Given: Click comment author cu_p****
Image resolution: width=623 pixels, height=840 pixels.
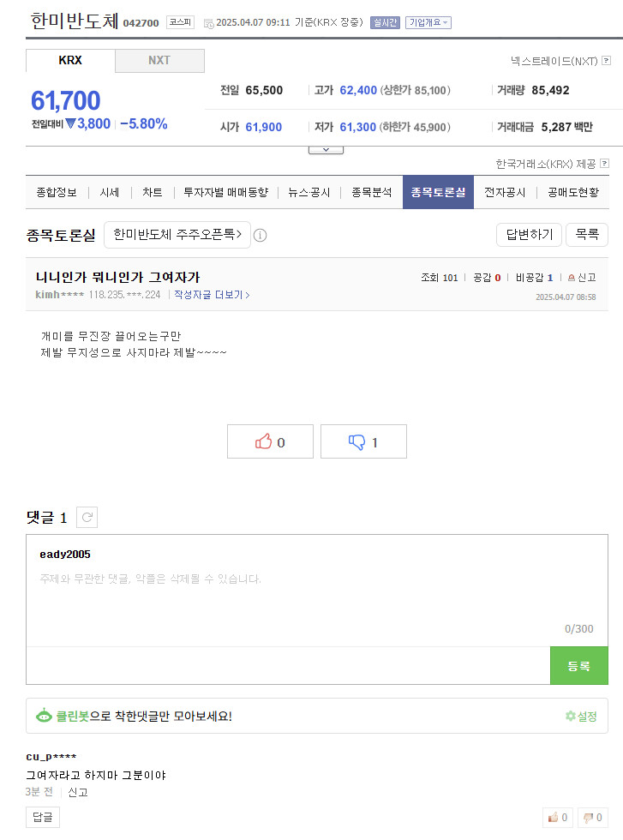Looking at the screenshot, I should (51, 757).
